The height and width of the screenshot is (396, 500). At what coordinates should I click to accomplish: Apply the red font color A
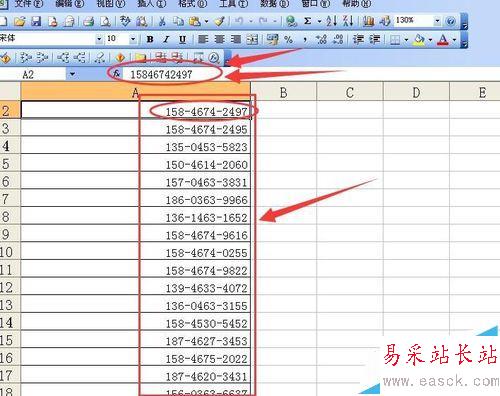click(x=443, y=40)
